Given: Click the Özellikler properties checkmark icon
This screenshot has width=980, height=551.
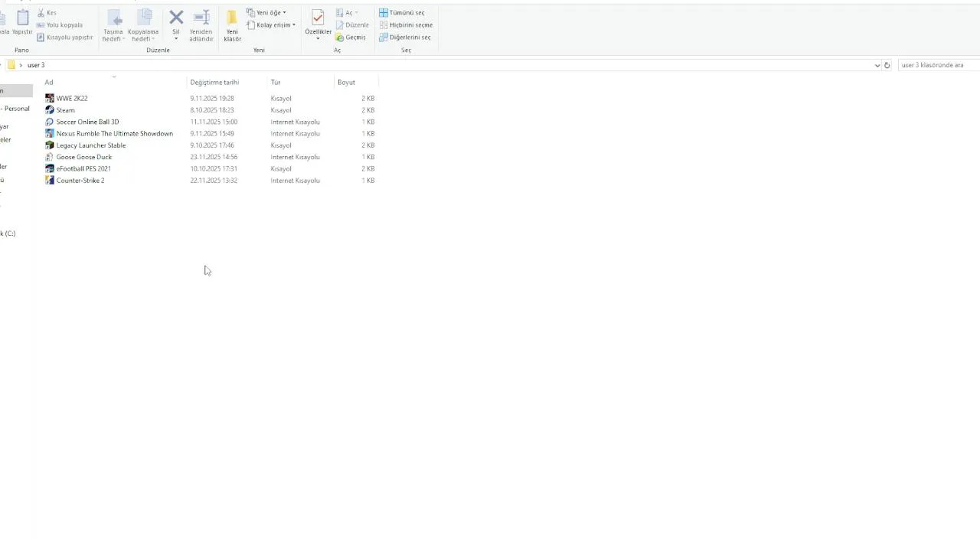Looking at the screenshot, I should point(318,18).
